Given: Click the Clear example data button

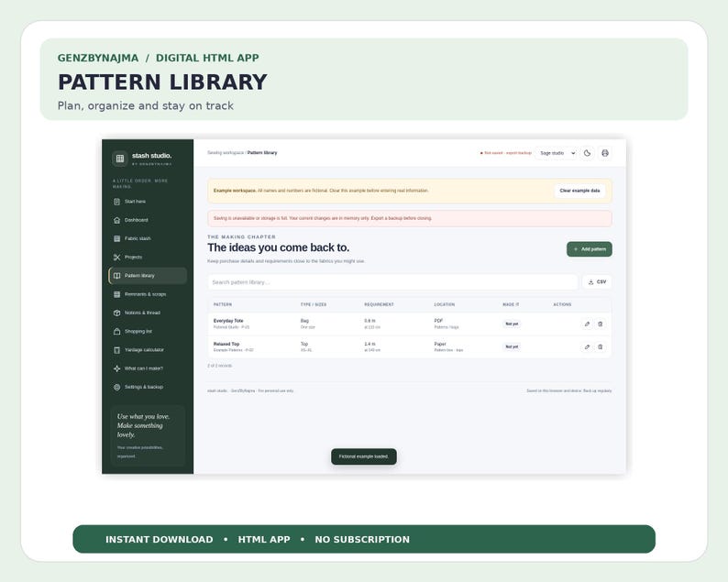Looking at the screenshot, I should point(579,191).
